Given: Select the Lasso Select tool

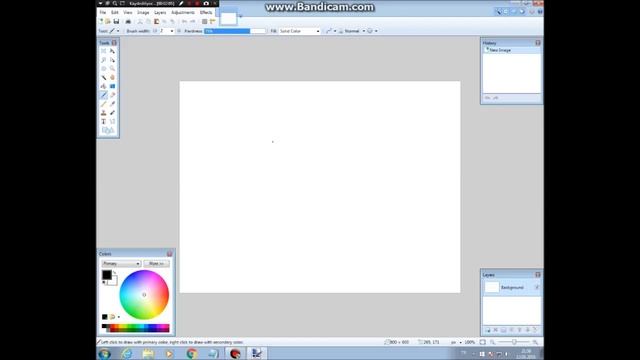Looking at the screenshot, I should 104,60.
